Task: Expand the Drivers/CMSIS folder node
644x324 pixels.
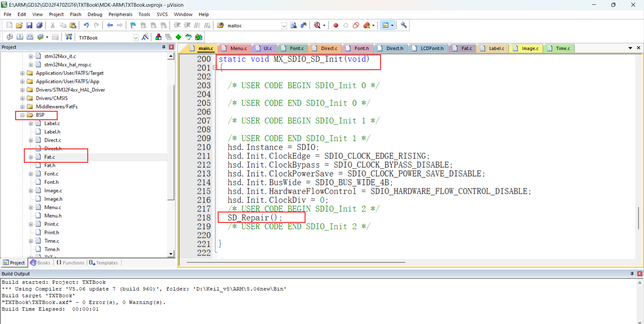Action: point(22,98)
